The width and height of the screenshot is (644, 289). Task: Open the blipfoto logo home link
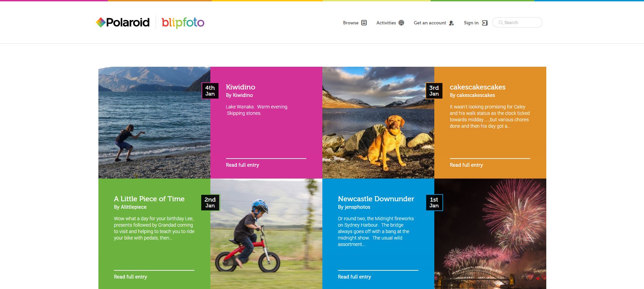183,23
